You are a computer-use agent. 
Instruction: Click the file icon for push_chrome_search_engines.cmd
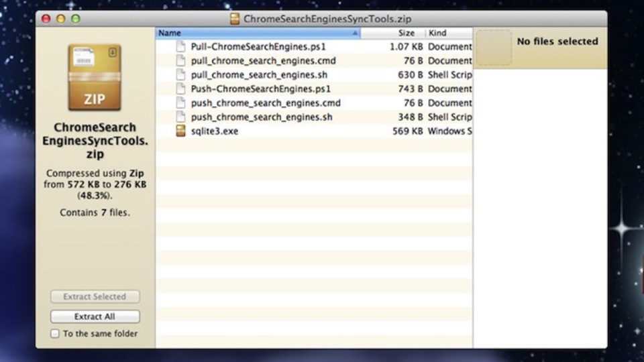pyautogui.click(x=180, y=103)
